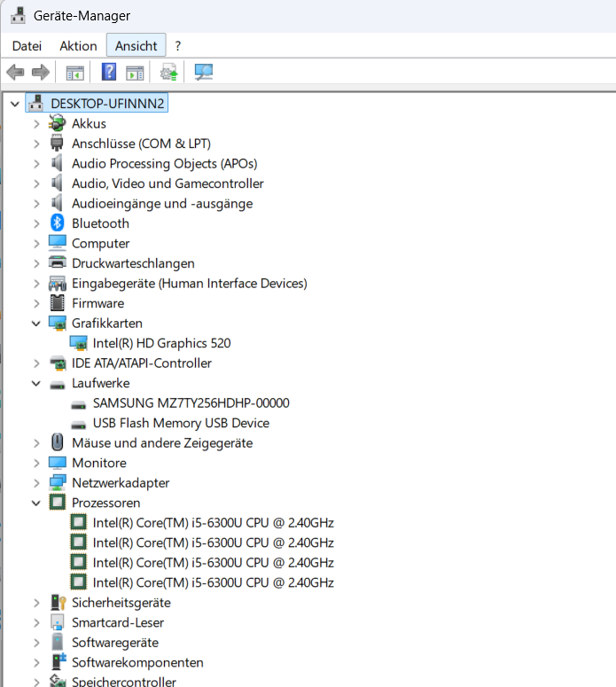
Task: Open the Ansicht menu
Action: click(x=136, y=45)
